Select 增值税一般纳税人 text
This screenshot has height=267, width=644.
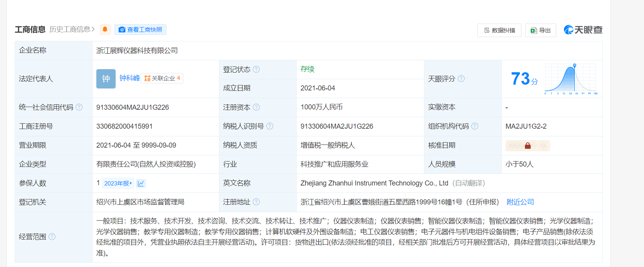point(328,145)
